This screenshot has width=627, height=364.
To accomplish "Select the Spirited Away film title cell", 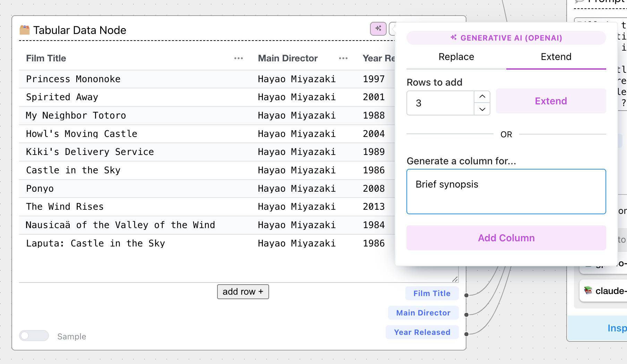I will (x=62, y=97).
